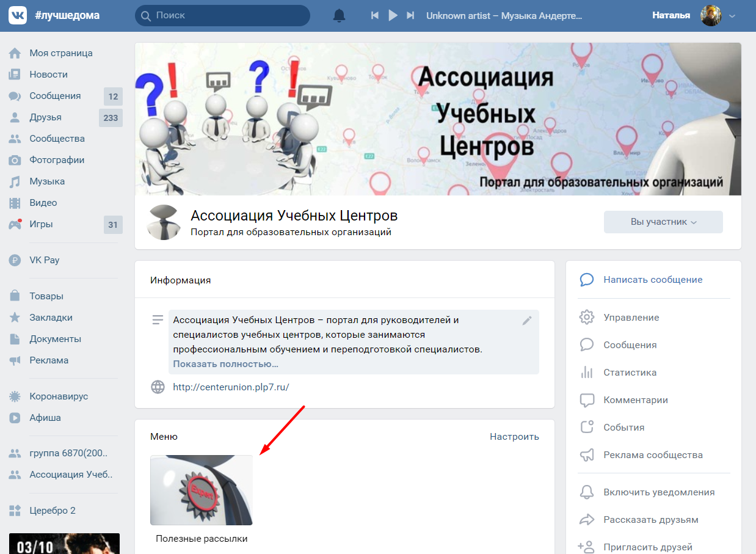Click the VK logo icon

point(17,15)
